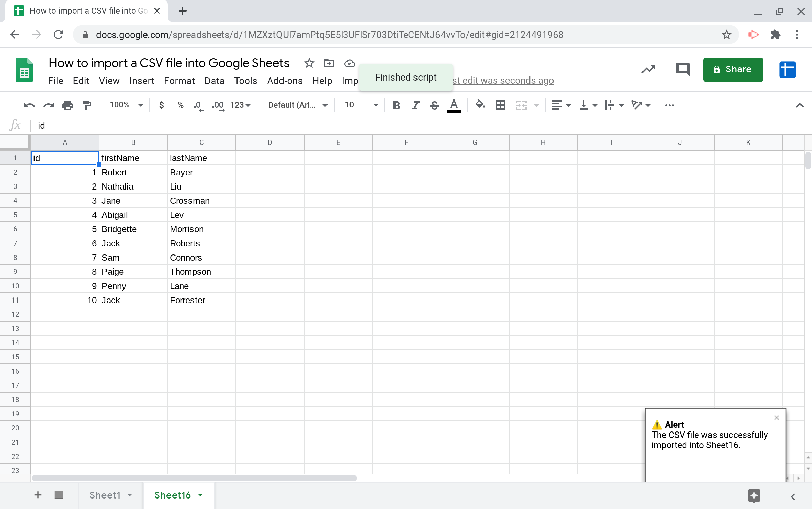The image size is (812, 509).
Task: Format selection as percent
Action: [181, 105]
